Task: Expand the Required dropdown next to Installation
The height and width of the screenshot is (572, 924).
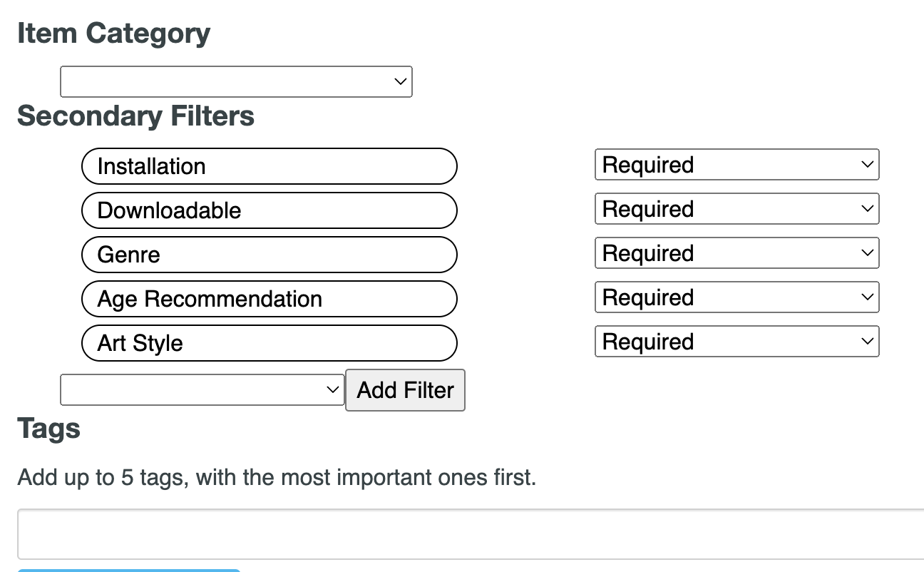Action: click(736, 164)
